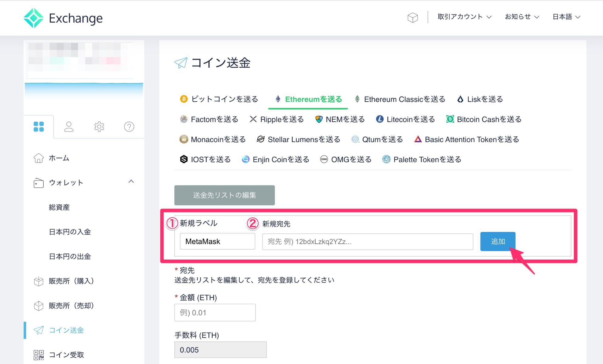Click the 送金先リストの編集 button
The height and width of the screenshot is (364, 603).
tap(224, 195)
